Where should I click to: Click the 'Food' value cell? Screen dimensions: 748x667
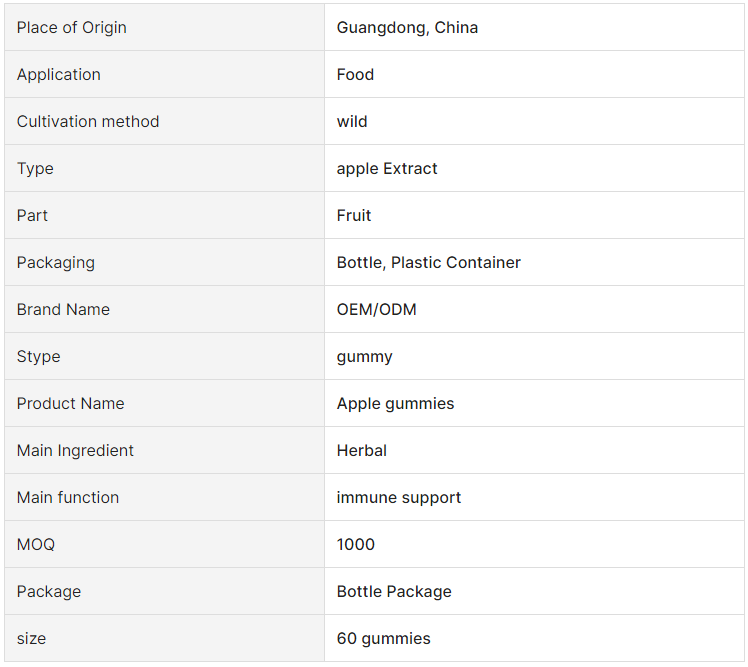point(355,75)
